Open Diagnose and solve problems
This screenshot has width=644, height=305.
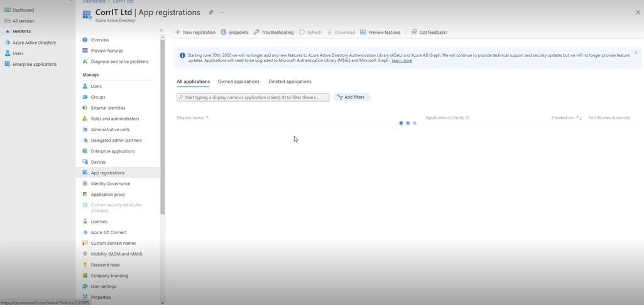[119, 62]
